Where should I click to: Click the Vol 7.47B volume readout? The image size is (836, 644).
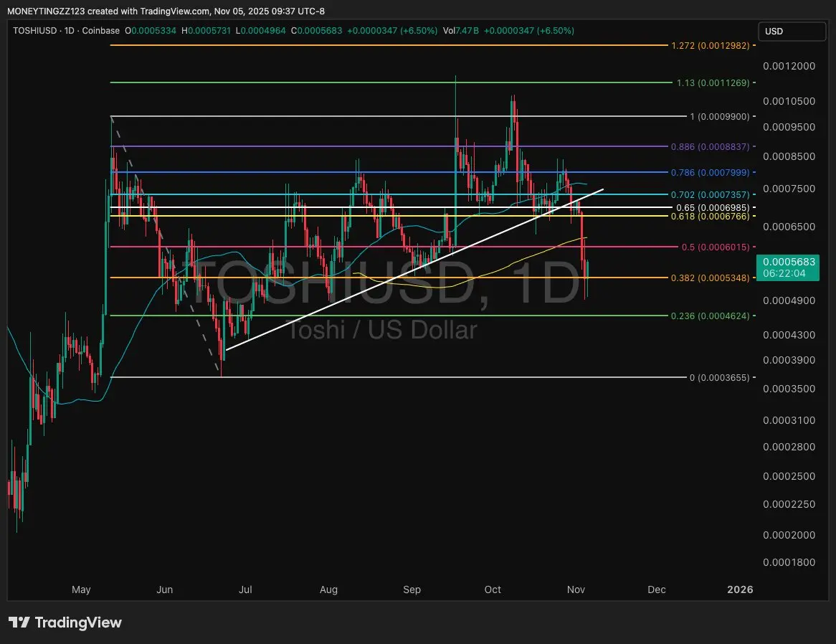click(x=460, y=31)
